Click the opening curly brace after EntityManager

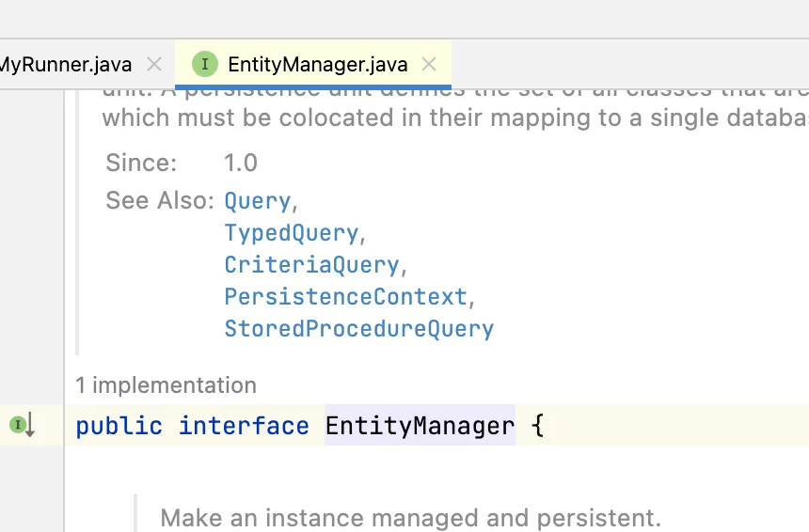pos(538,427)
